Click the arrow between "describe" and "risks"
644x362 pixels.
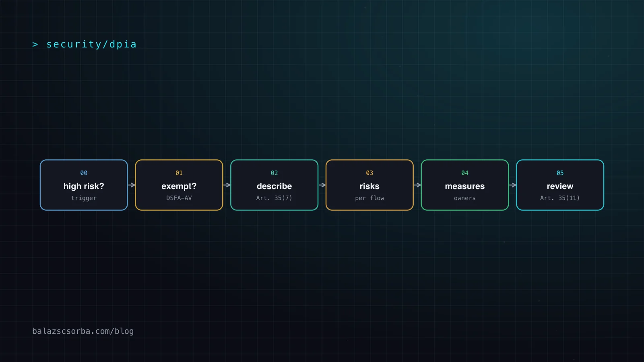coord(322,185)
